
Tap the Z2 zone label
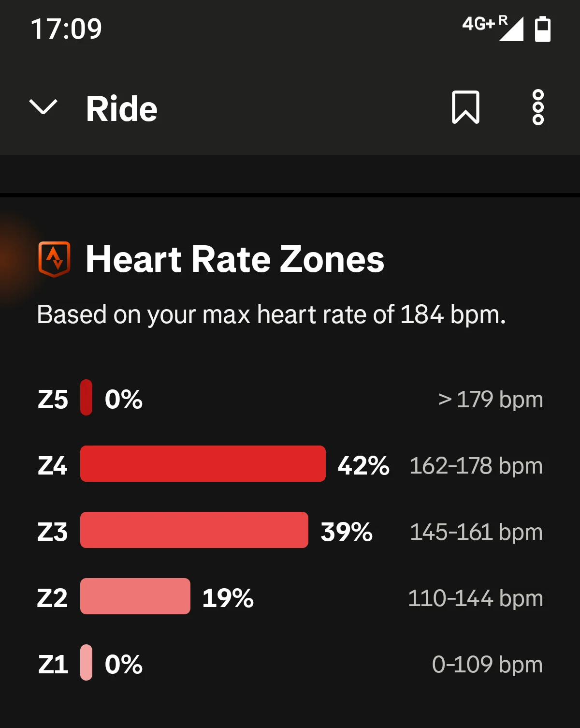(x=52, y=598)
